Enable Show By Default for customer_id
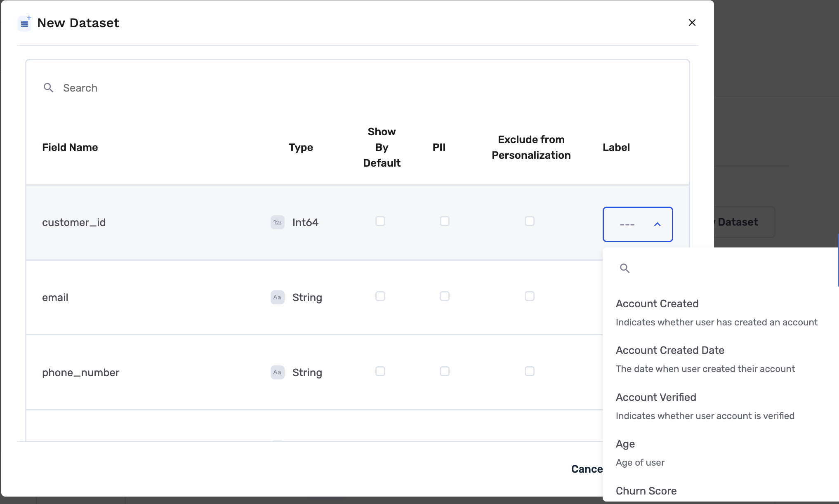This screenshot has height=504, width=839. (380, 221)
